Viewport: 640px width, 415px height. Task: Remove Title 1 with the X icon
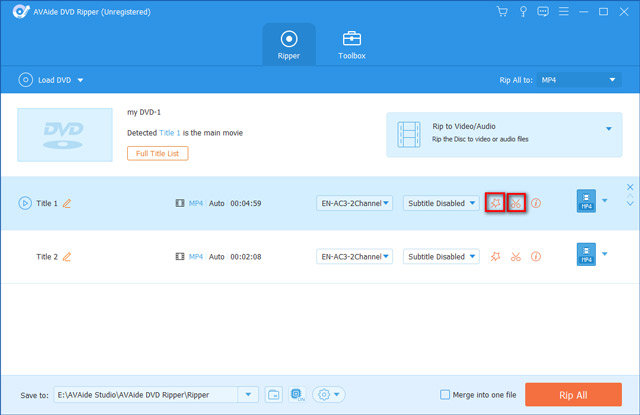(x=630, y=187)
